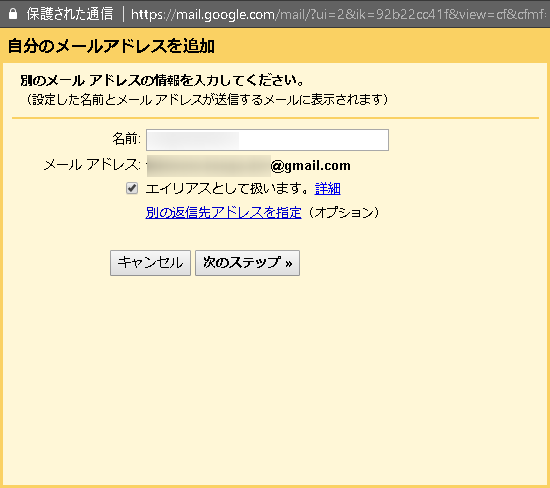
Task: Click the bold 別のメール アドレスの情報を入力 instruction
Action: (162, 81)
